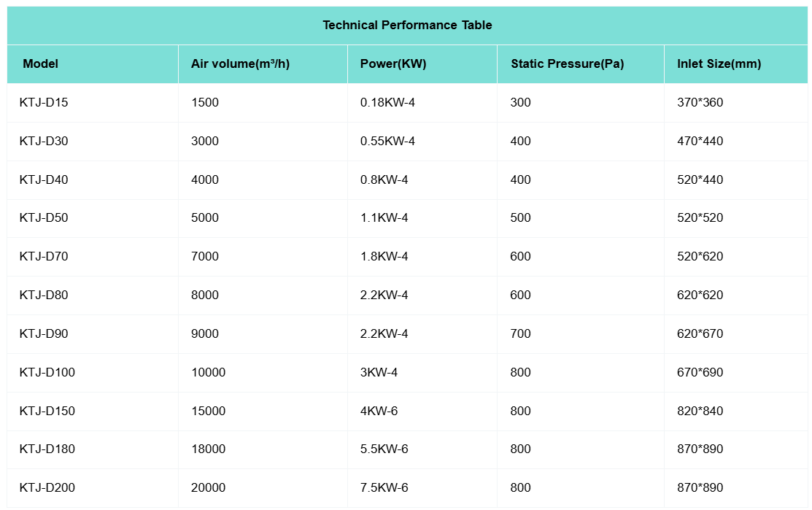Click the Technical Performance Table title
812x510 pixels.
point(407,26)
